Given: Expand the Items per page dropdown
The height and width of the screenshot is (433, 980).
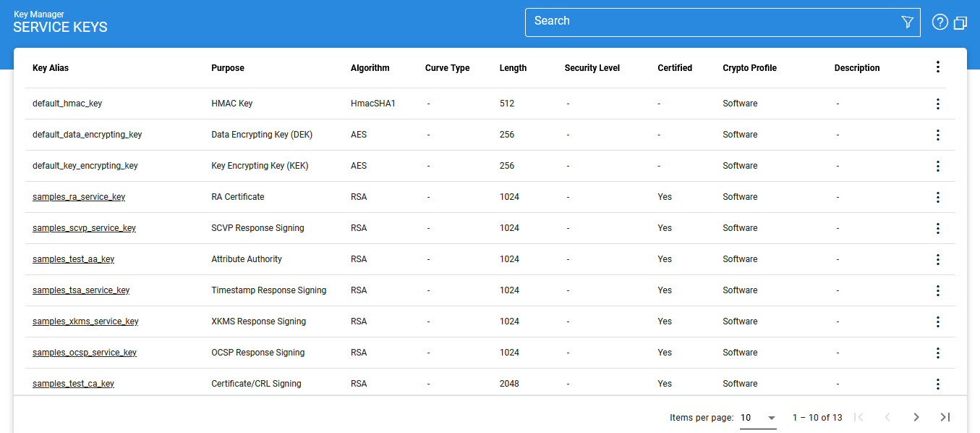Looking at the screenshot, I should click(758, 418).
